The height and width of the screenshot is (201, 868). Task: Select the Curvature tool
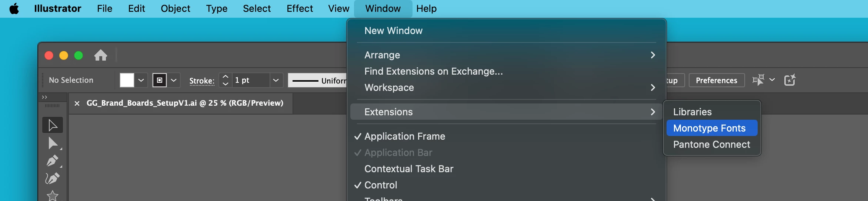(53, 178)
